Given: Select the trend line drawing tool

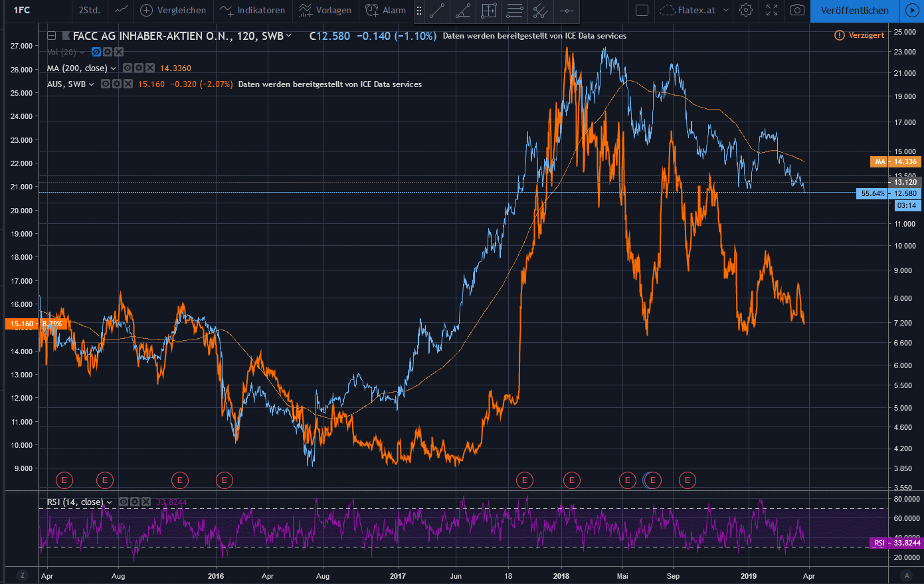Looking at the screenshot, I should click(437, 11).
